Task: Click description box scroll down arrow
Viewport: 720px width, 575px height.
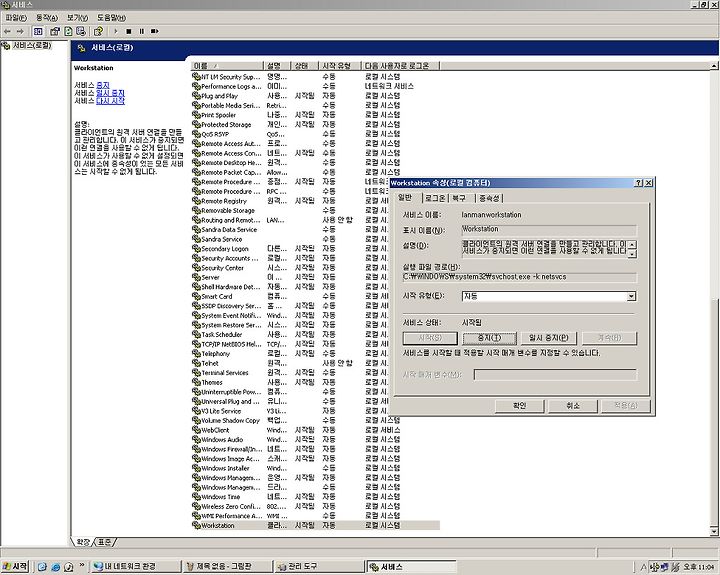Action: (632, 254)
